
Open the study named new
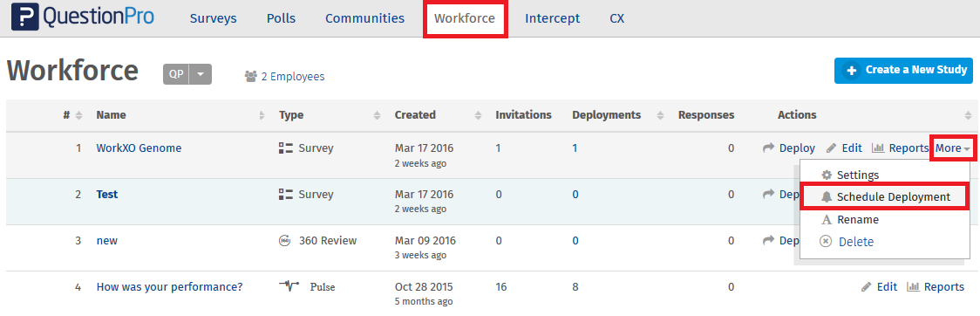click(x=107, y=241)
